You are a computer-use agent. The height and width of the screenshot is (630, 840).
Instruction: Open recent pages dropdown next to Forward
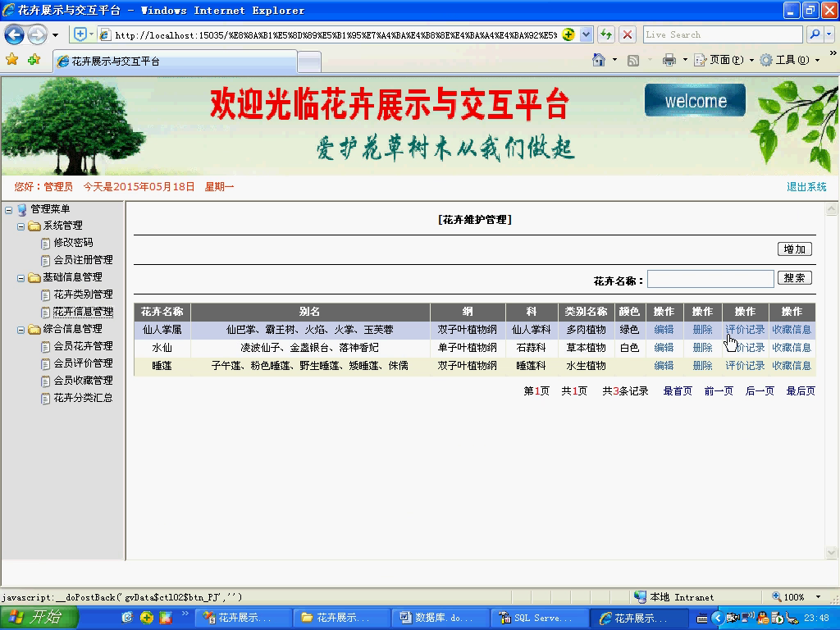pos(55,35)
